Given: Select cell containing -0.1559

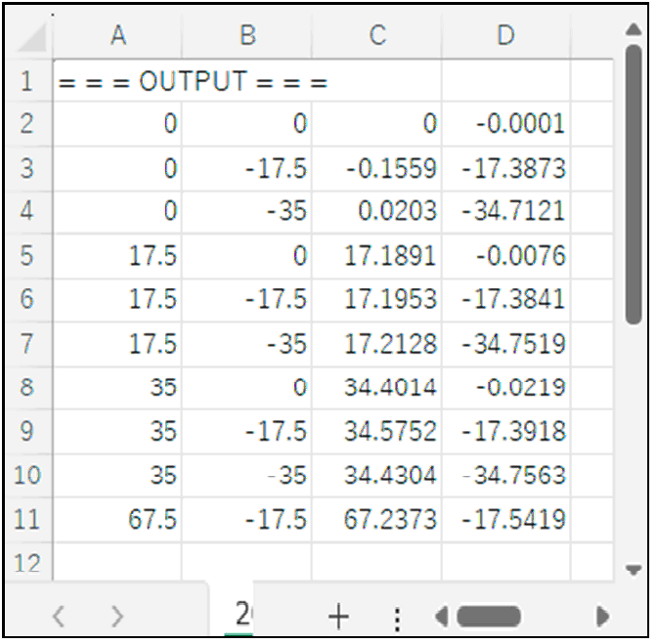Looking at the screenshot, I should click(x=377, y=169).
